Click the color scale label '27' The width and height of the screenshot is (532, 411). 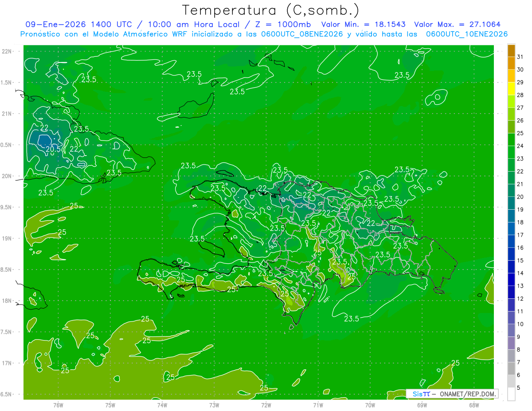(520, 108)
